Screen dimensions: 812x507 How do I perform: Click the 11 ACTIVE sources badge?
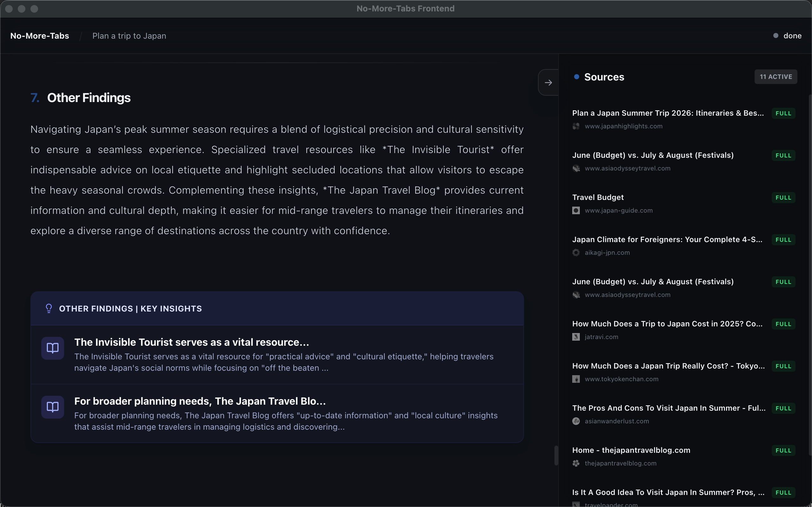tap(776, 77)
